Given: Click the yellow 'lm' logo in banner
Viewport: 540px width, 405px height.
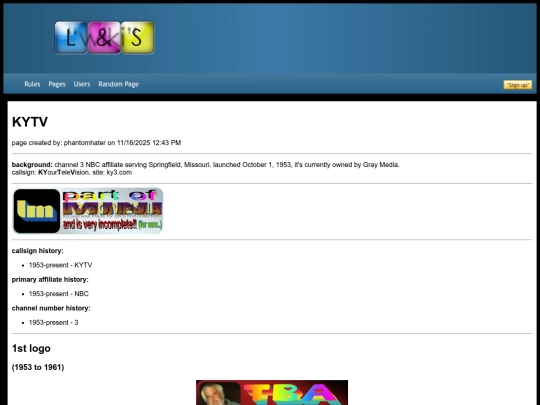Looking at the screenshot, I should (37, 211).
